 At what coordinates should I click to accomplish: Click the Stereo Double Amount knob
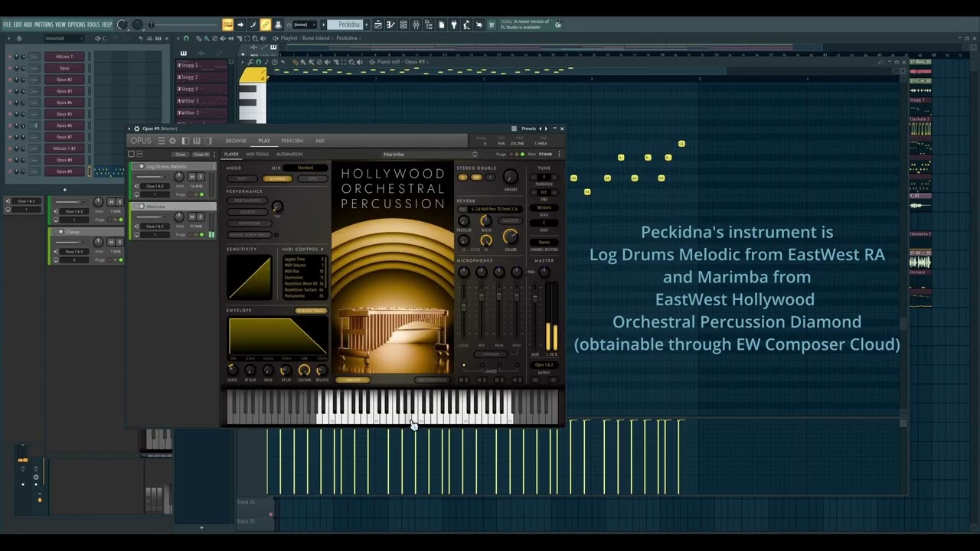pos(511,178)
